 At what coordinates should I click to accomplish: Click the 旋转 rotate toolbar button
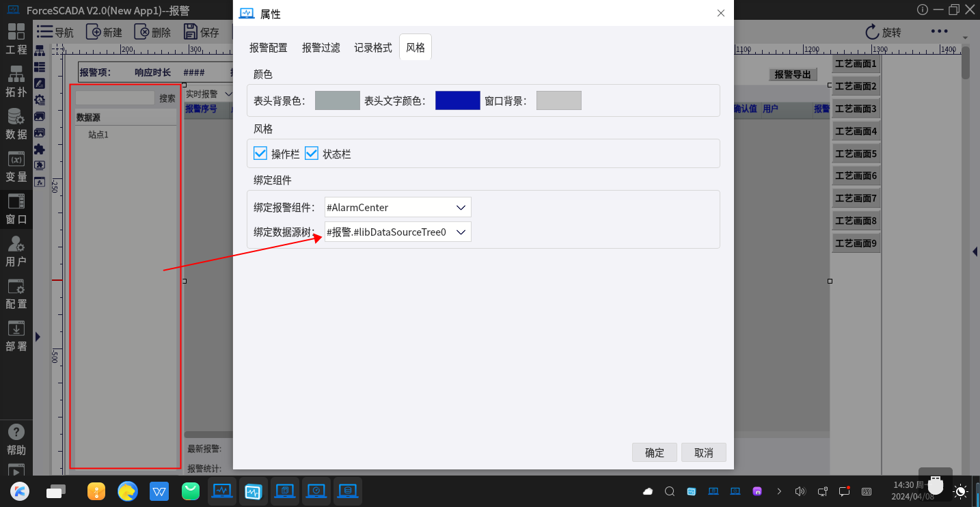click(x=883, y=32)
